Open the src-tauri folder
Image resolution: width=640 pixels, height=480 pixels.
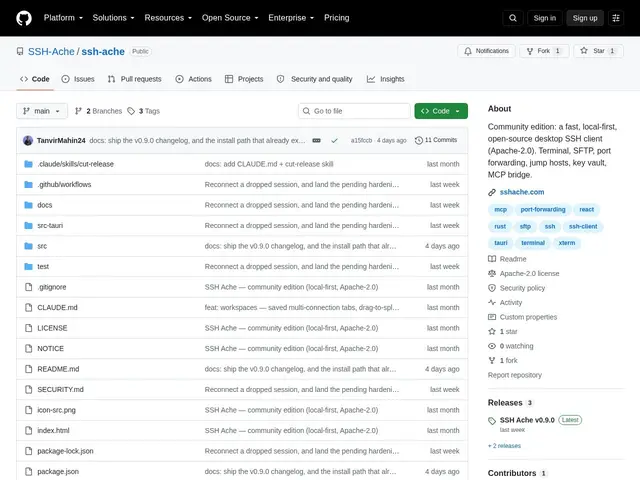click(50, 225)
